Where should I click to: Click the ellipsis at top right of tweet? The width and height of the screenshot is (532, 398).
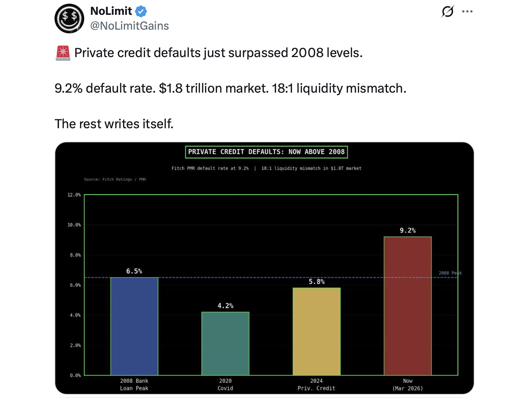click(x=467, y=11)
